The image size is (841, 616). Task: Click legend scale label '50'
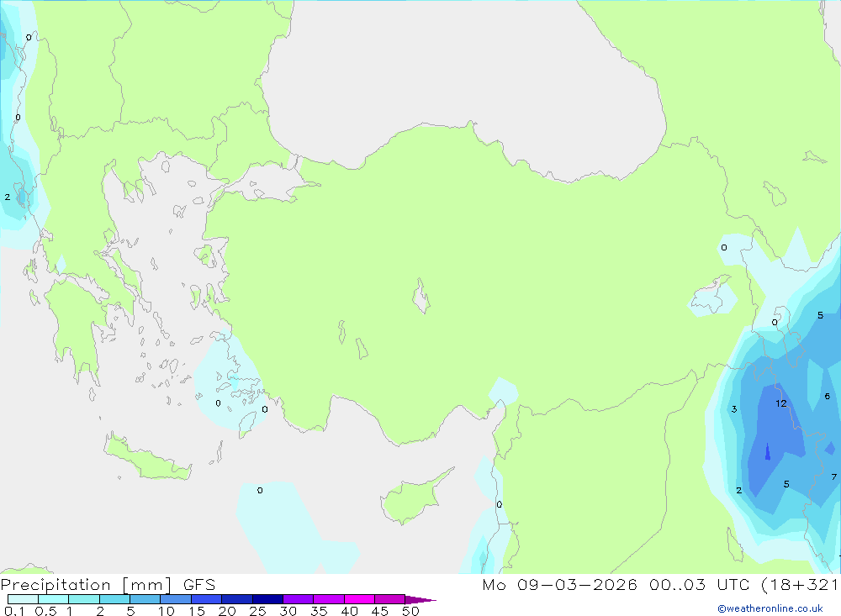pyautogui.click(x=410, y=611)
